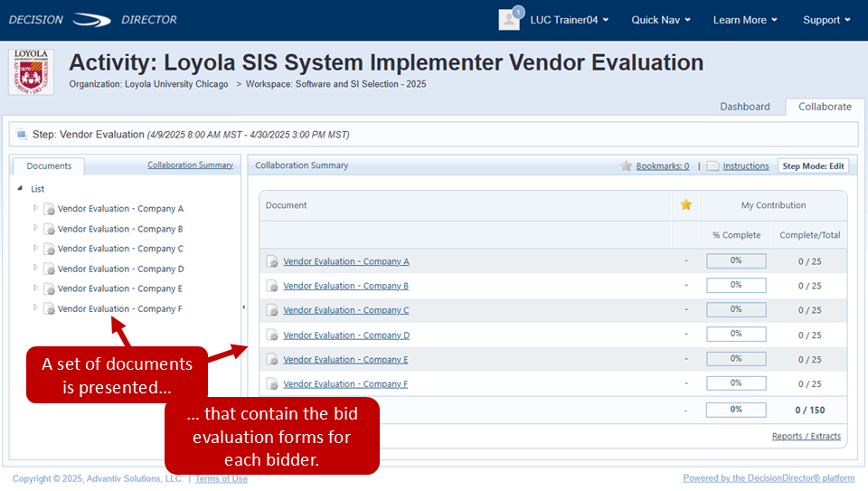The width and height of the screenshot is (868, 491).
Task: Click the Loyola University crest logo
Action: click(x=31, y=72)
